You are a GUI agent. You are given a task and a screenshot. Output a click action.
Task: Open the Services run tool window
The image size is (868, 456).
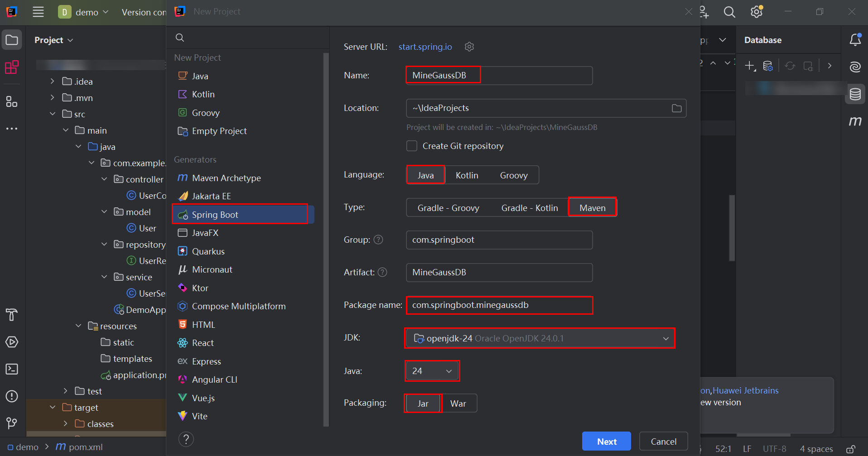point(12,342)
